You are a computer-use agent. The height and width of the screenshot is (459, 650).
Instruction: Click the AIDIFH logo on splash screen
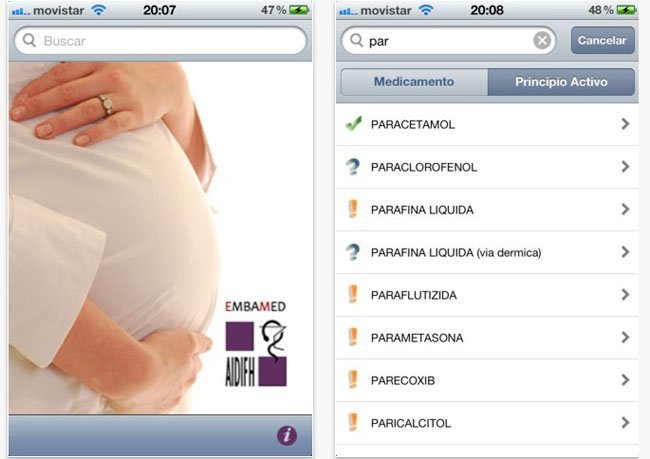[x=256, y=354]
